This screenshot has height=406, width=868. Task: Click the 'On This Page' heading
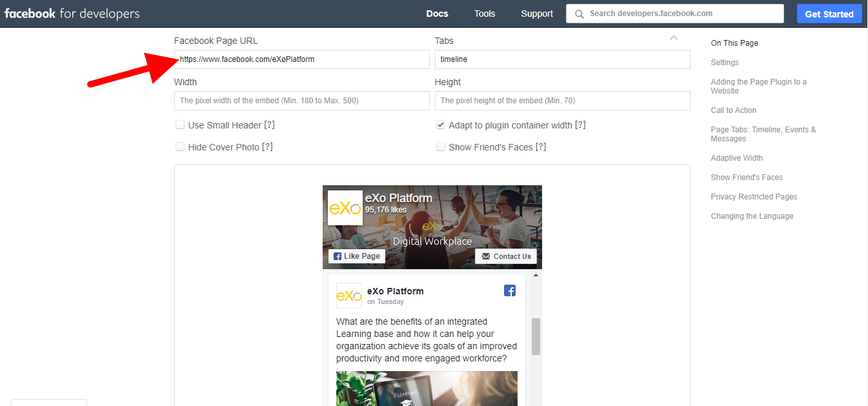point(734,43)
